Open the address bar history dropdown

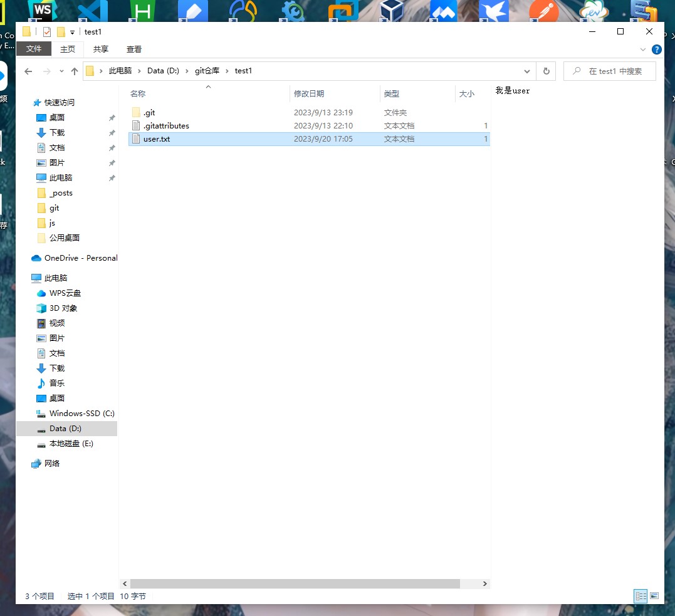pyautogui.click(x=527, y=71)
